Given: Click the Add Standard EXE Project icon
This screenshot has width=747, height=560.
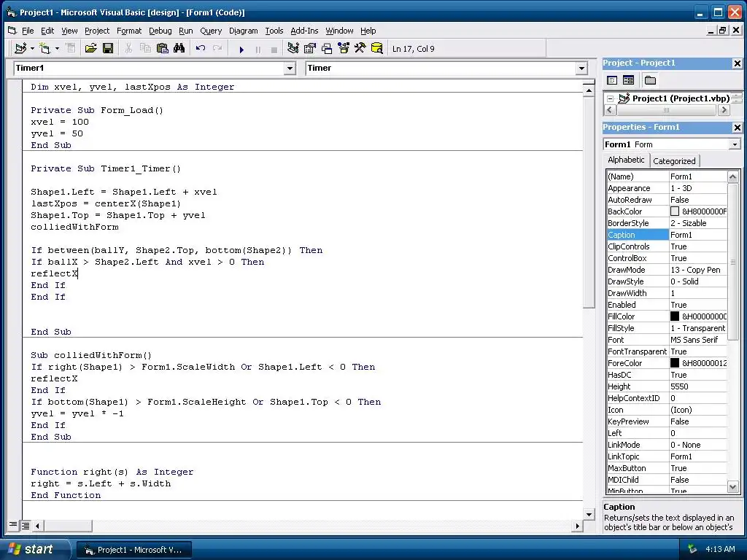Looking at the screenshot, I should coord(20,48).
